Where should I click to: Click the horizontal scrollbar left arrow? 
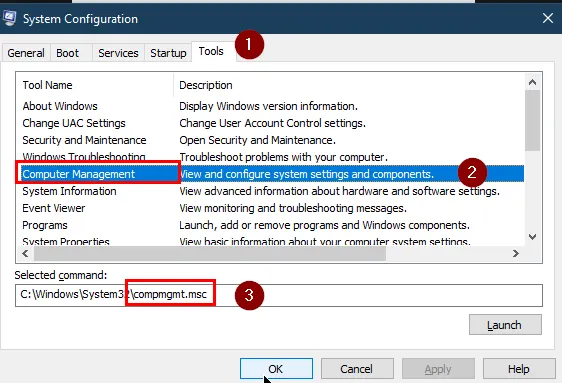(25, 254)
